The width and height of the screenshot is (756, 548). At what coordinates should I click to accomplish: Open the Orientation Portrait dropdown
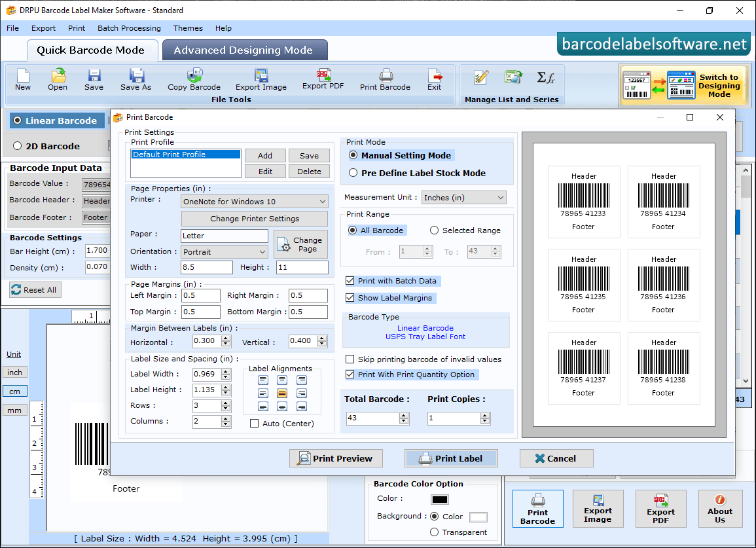tap(225, 252)
